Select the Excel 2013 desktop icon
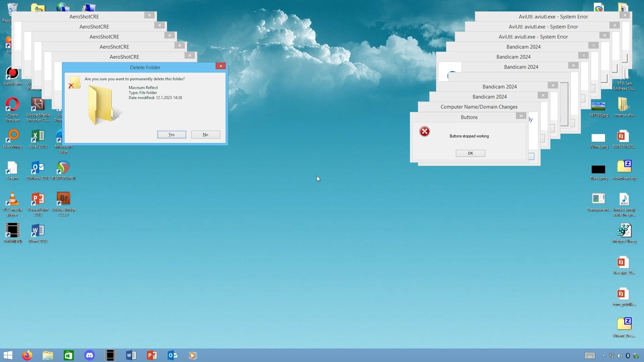Viewport: 644px width, 362px height. [x=38, y=139]
